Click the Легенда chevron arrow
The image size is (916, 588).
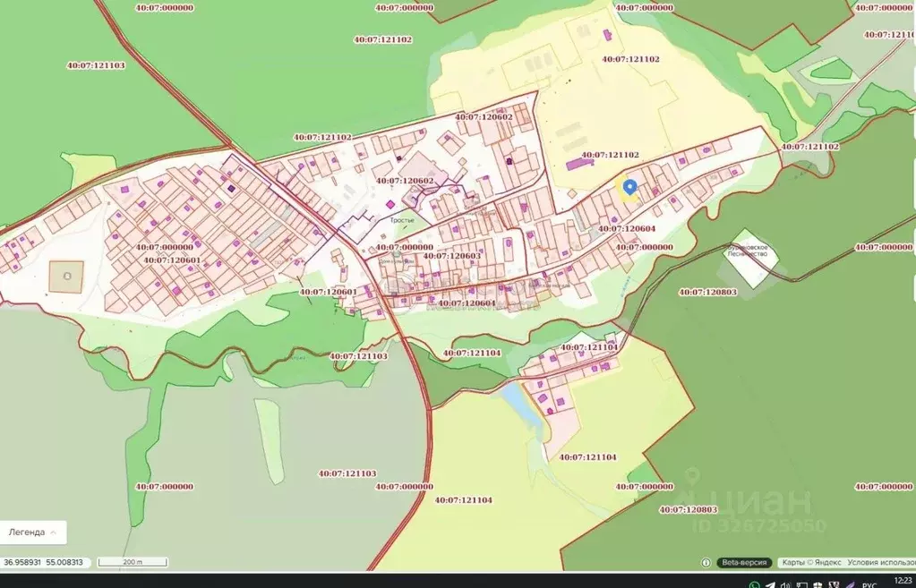(x=54, y=532)
